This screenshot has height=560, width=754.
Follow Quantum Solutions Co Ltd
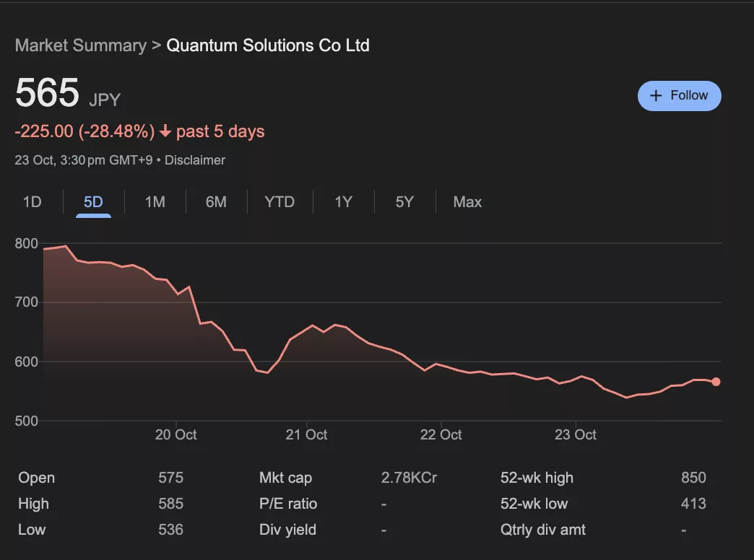click(679, 95)
